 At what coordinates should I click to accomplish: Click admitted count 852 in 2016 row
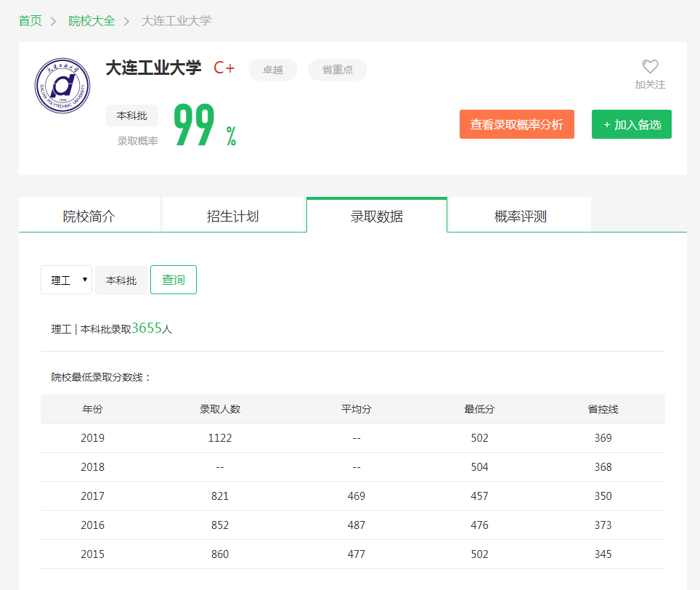click(220, 525)
